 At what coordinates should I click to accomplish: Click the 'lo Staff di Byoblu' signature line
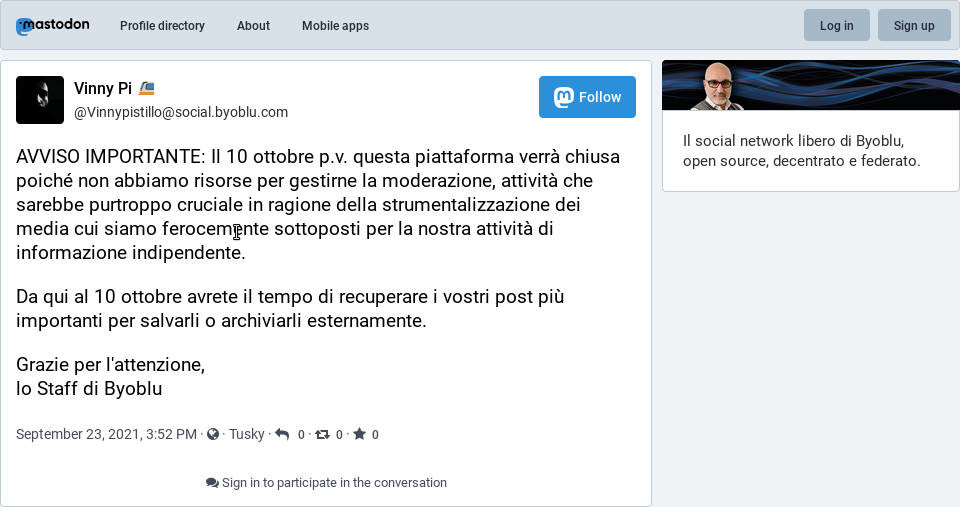coord(89,389)
